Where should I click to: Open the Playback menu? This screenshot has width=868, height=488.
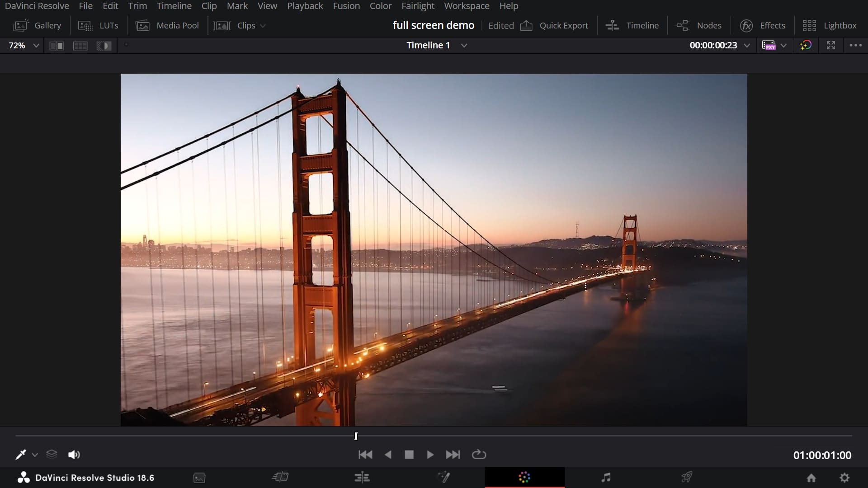coord(305,6)
